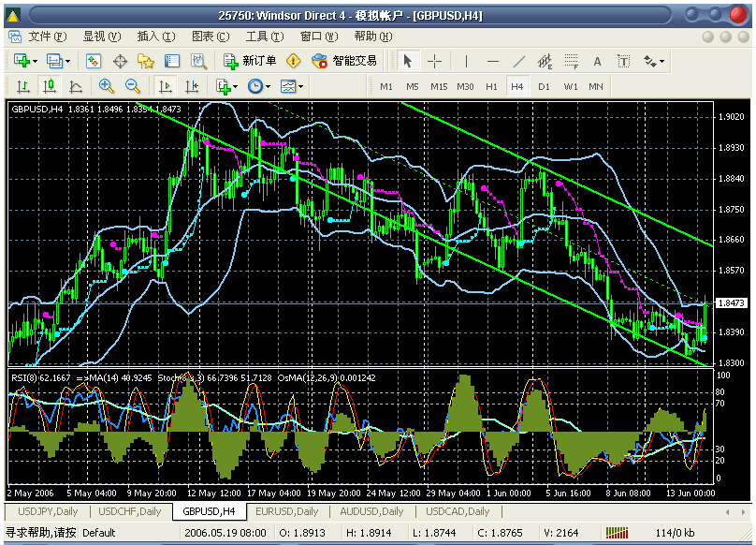This screenshot has height=545, width=756.
Task: Click the 智能交易 expert advisors button
Action: click(x=344, y=61)
